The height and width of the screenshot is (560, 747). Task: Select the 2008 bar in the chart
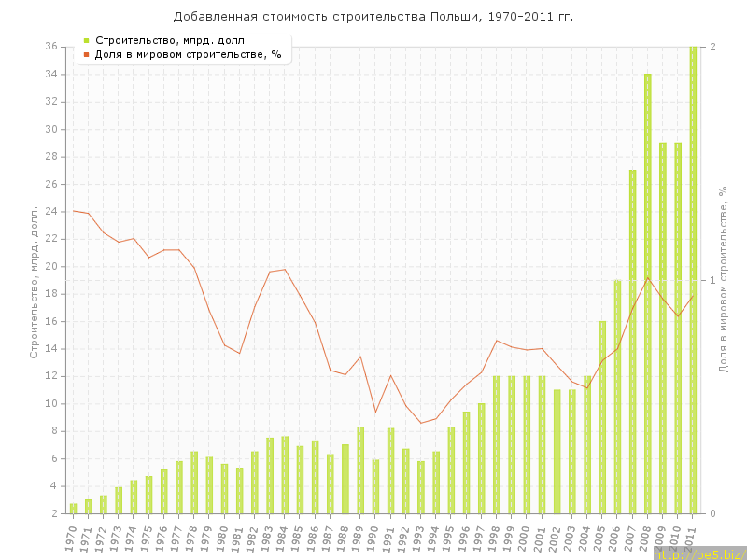tap(647, 293)
